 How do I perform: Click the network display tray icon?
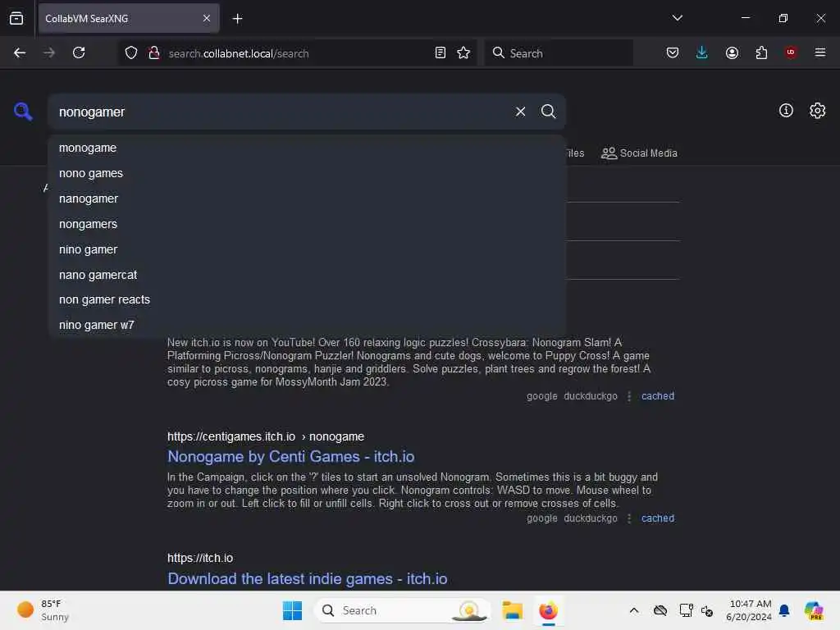[686, 610]
